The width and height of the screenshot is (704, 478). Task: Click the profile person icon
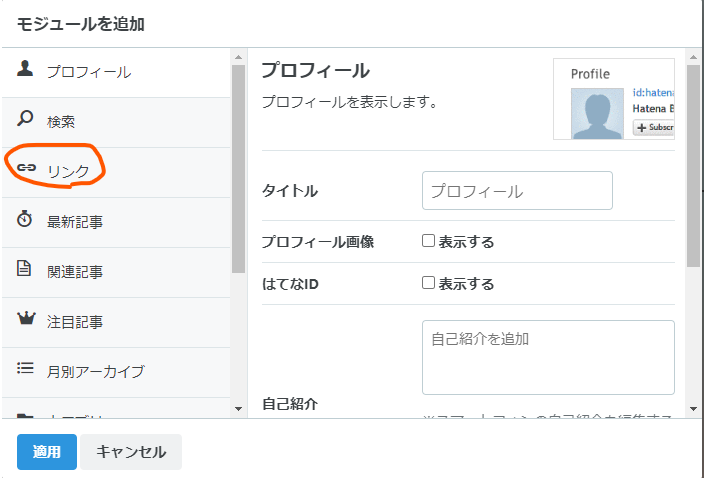pos(25,69)
